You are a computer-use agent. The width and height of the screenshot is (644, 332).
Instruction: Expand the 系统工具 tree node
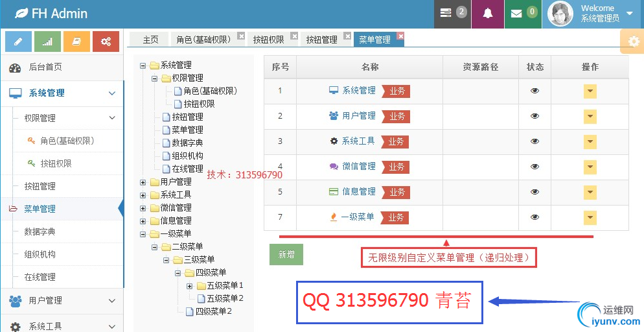(143, 195)
